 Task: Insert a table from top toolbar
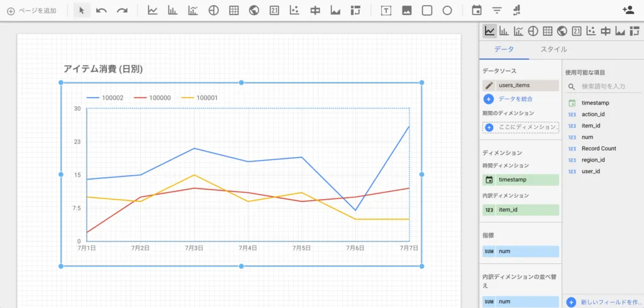point(234,11)
